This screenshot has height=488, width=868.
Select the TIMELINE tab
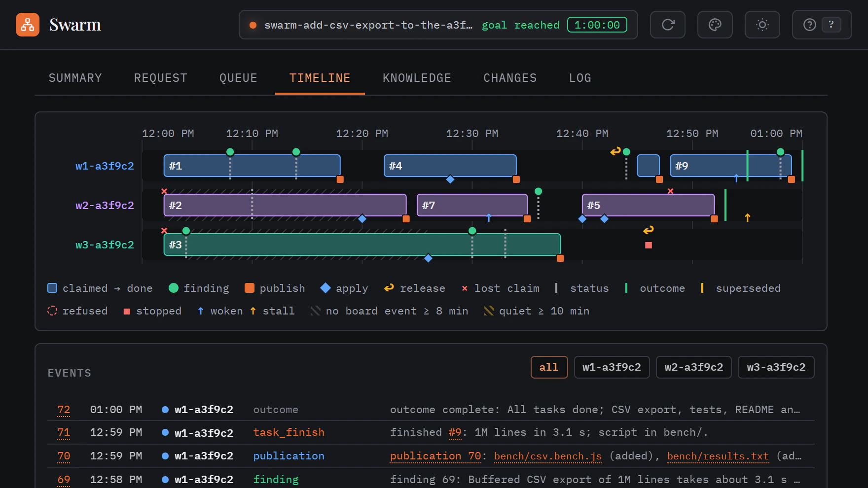(x=320, y=78)
